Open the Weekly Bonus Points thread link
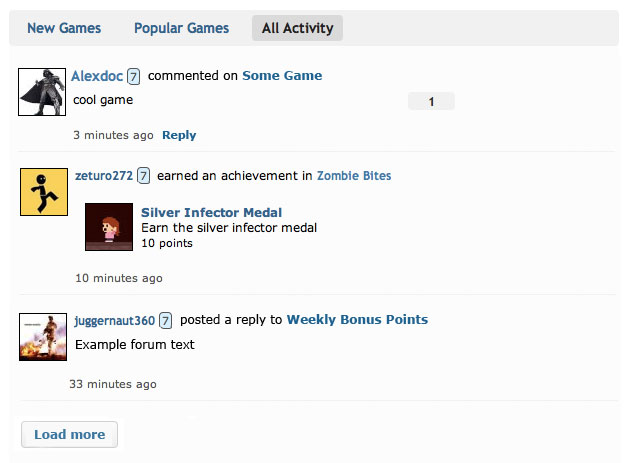The width and height of the screenshot is (624, 463). pyautogui.click(x=357, y=319)
